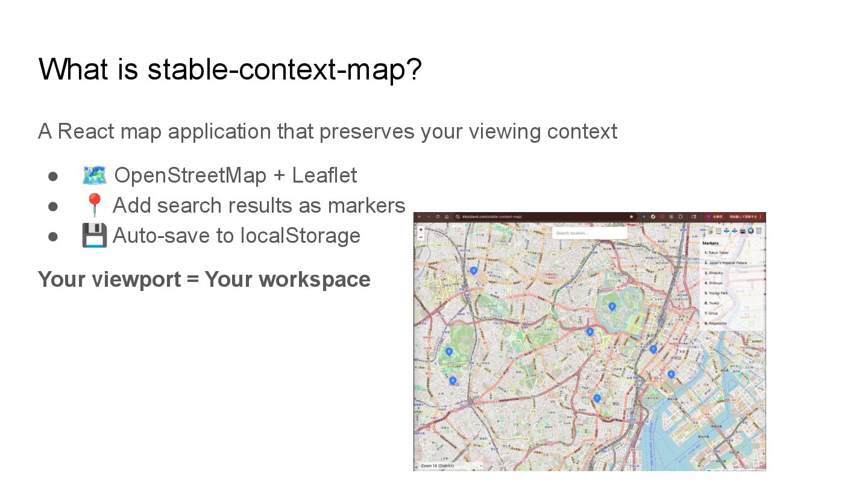Click blue map marker number 5
Screen dimensions: 868x488
click(x=448, y=351)
